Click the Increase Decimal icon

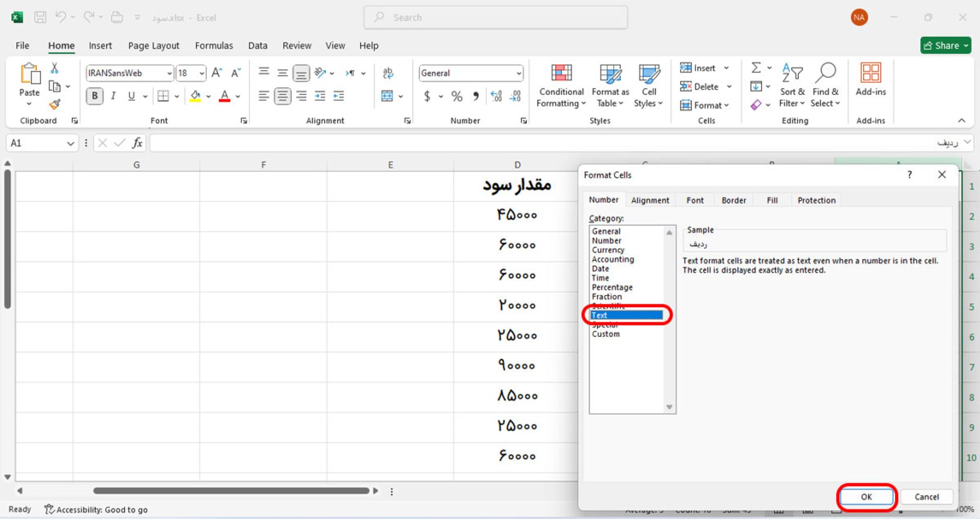[x=497, y=96]
